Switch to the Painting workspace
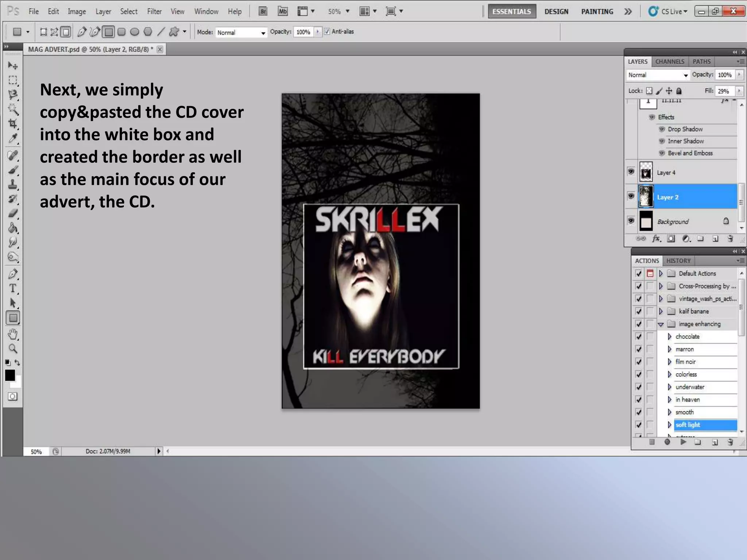747x560 pixels. coord(597,11)
